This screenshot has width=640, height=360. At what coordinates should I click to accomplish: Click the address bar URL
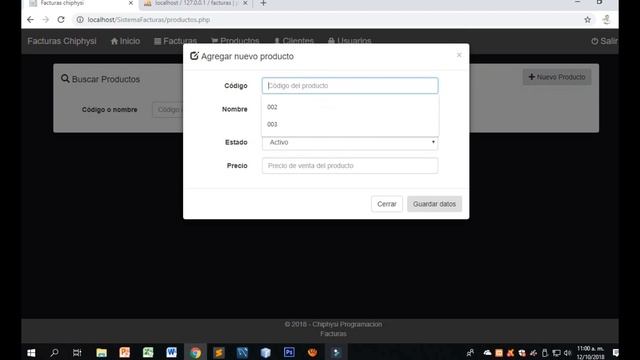coord(149,20)
